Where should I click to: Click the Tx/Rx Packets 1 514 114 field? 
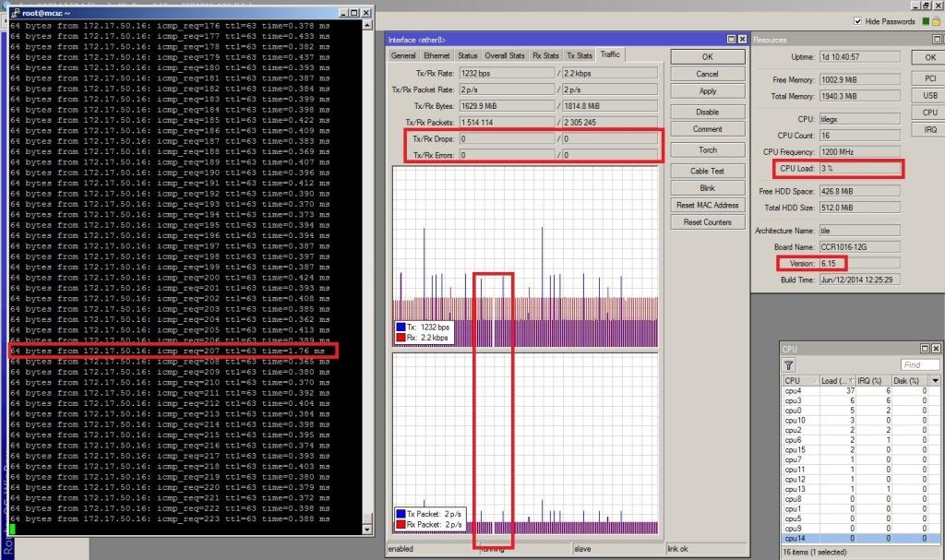click(507, 123)
